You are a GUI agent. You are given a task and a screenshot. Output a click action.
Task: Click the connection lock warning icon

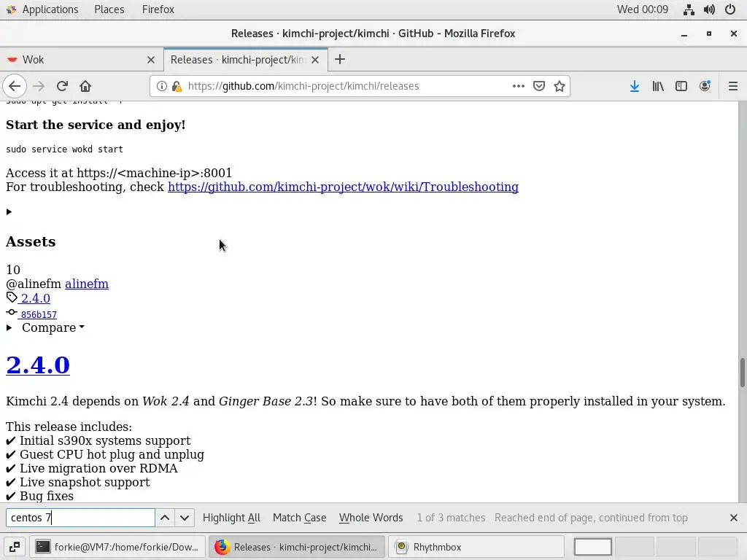click(x=177, y=86)
